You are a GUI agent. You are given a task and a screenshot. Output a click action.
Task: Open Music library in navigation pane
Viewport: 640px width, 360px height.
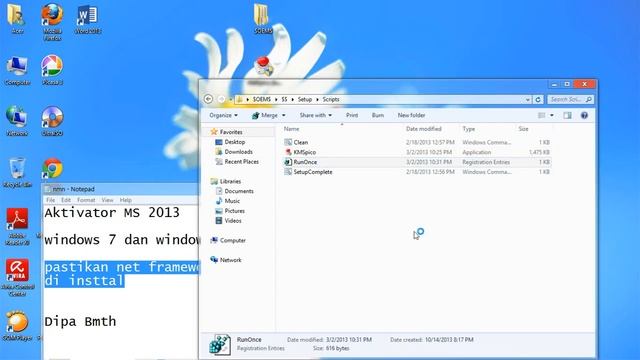pos(232,201)
